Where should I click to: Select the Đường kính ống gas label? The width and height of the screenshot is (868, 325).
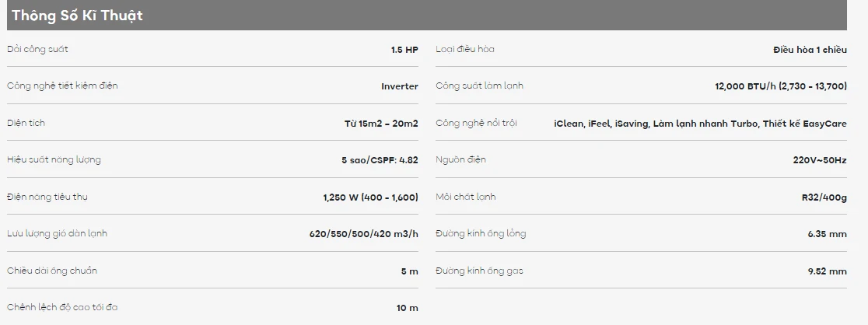[x=479, y=271]
